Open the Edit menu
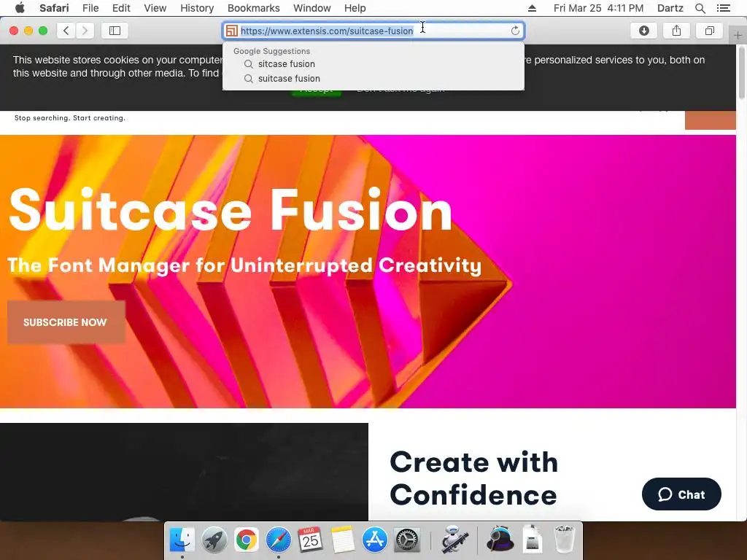 click(x=121, y=8)
